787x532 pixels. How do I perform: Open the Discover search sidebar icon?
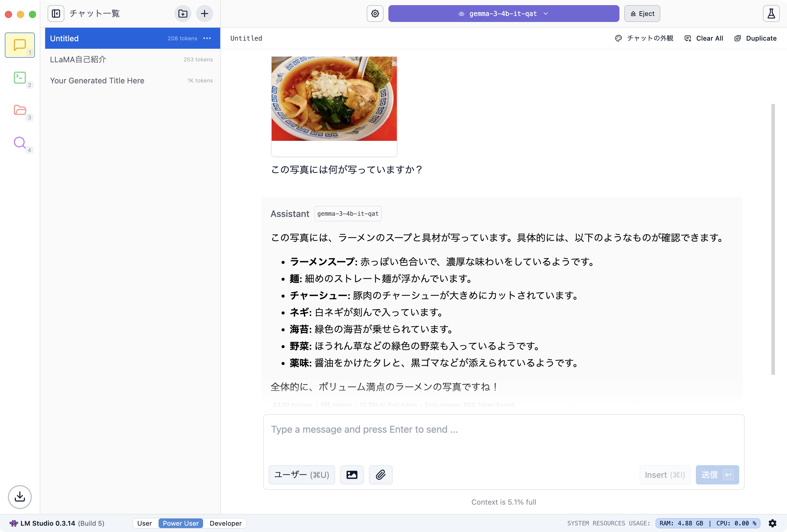(x=20, y=143)
